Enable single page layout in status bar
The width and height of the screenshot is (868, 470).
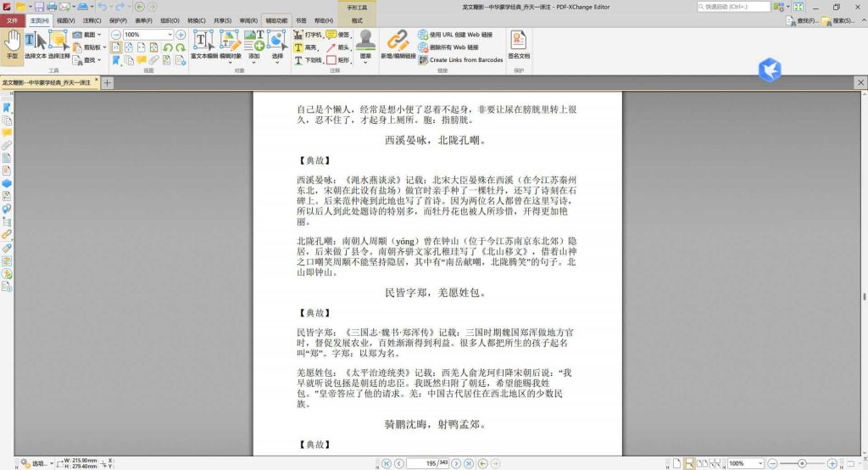[676, 463]
